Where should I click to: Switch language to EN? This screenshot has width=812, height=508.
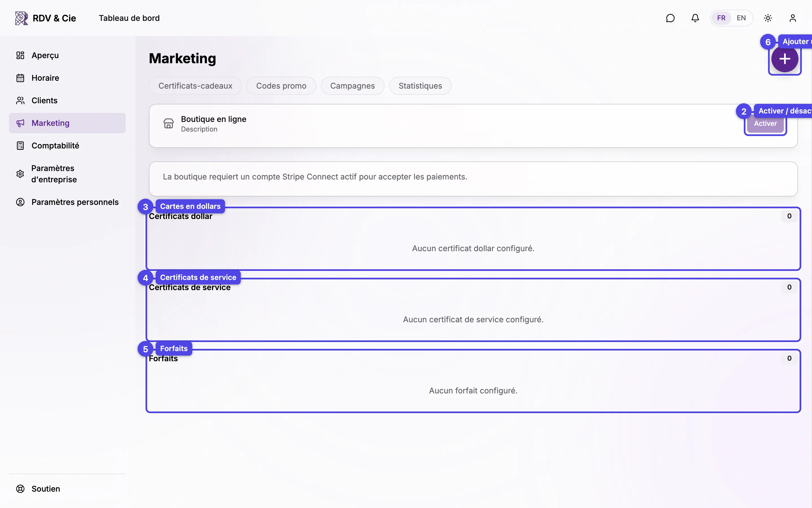[x=741, y=18]
